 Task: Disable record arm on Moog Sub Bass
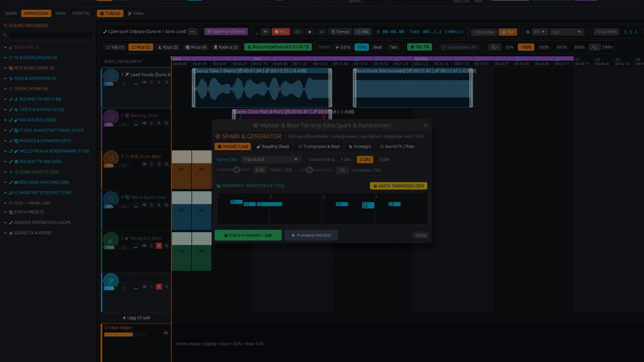click(159, 246)
